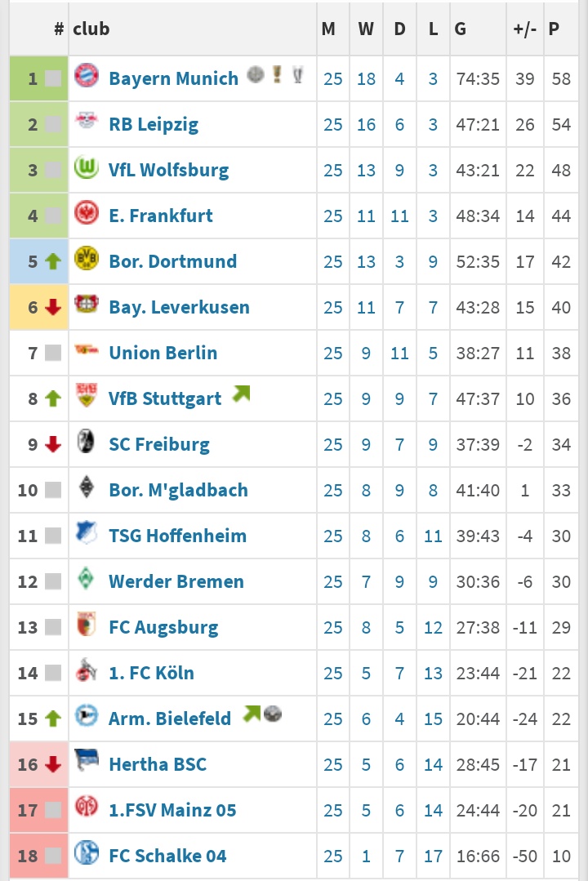Click the red down arrow at position 16
The height and width of the screenshot is (881, 588).
[x=53, y=764]
